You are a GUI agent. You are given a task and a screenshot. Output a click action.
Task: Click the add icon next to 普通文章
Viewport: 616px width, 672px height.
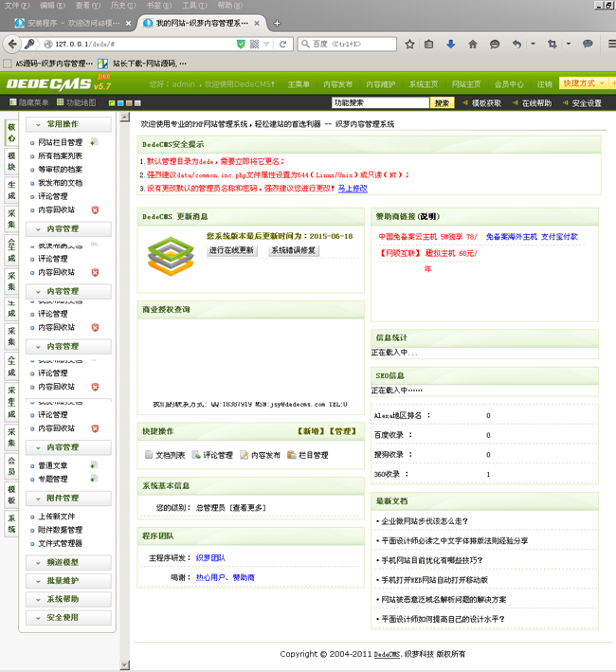[x=93, y=465]
